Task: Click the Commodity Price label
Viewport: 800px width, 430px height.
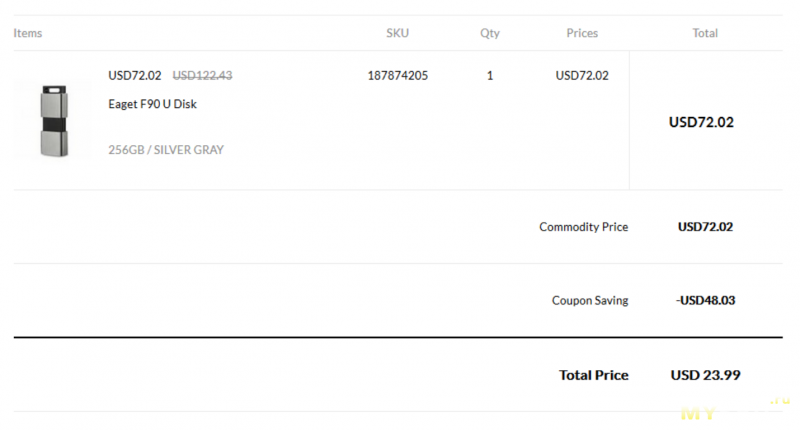Action: 583,227
